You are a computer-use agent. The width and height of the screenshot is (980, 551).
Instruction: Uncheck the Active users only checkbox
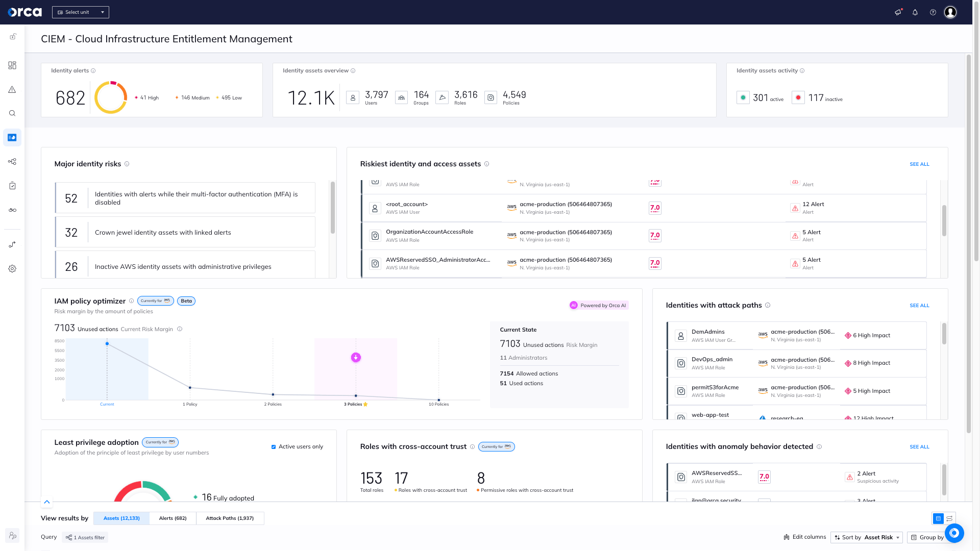click(x=274, y=446)
